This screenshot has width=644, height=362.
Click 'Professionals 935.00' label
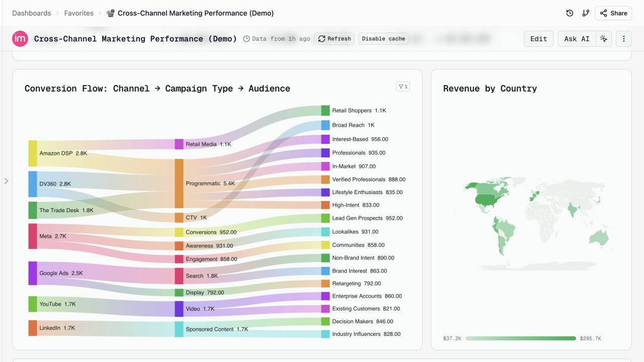tap(359, 153)
